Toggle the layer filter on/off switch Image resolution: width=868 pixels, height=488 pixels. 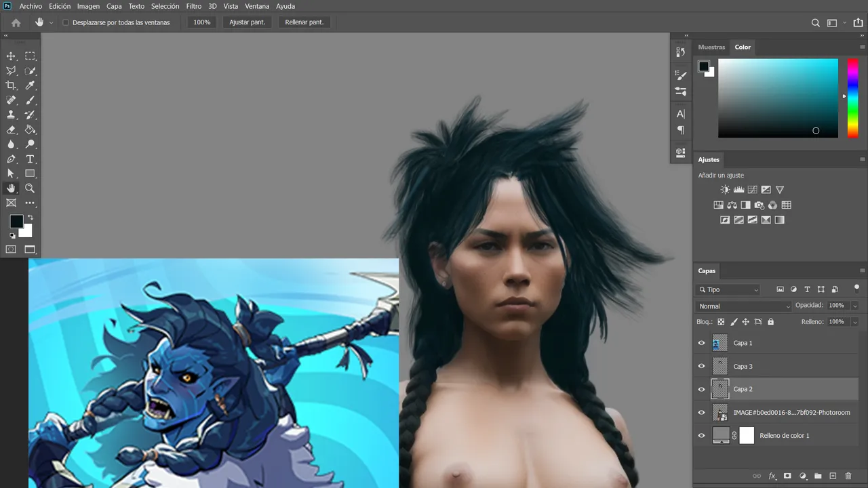tap(856, 287)
